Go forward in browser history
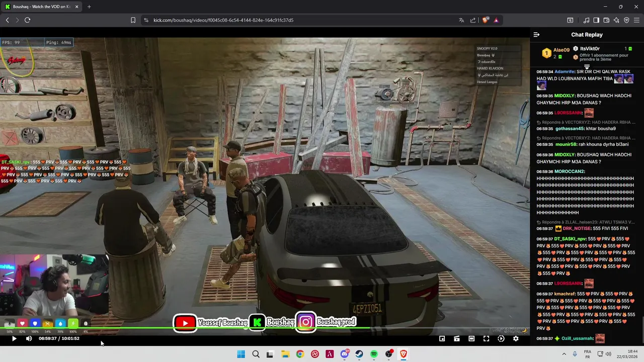This screenshot has width=644, height=362. (x=17, y=20)
